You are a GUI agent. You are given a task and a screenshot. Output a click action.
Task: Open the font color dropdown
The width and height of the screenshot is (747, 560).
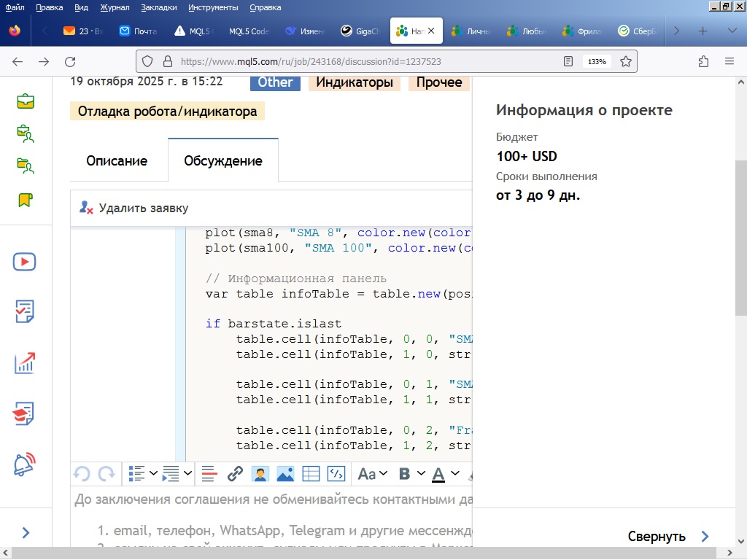pos(455,475)
